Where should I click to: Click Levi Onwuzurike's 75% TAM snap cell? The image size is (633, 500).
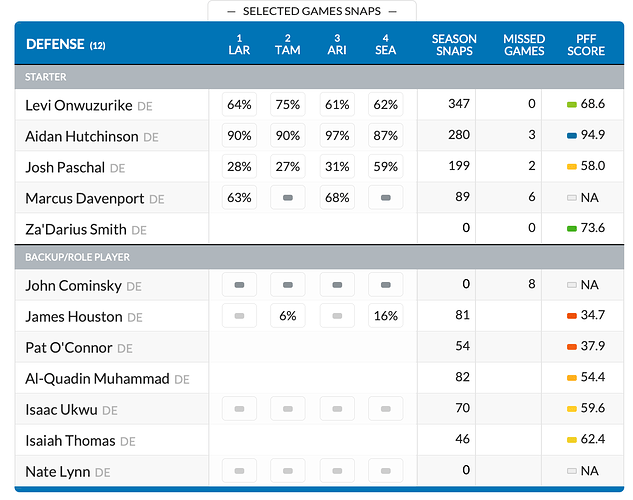[x=287, y=104]
